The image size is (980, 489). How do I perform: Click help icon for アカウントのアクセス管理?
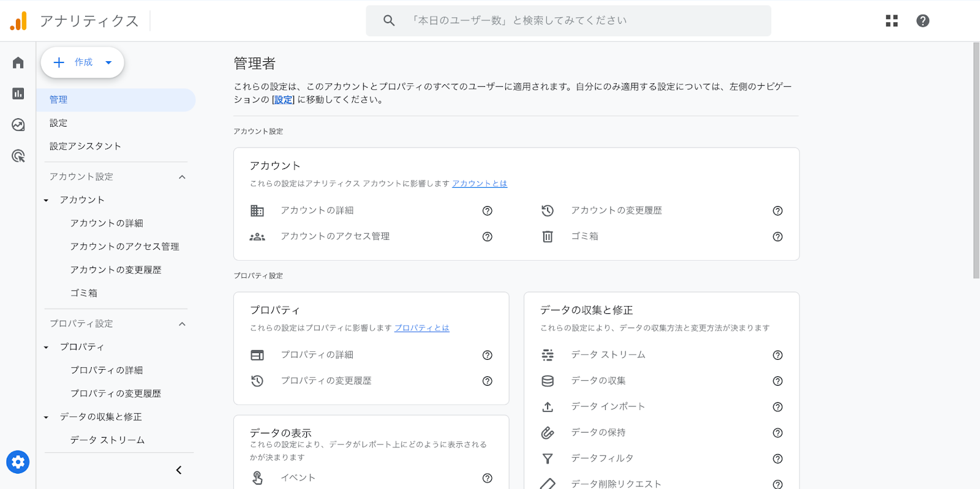(x=488, y=236)
